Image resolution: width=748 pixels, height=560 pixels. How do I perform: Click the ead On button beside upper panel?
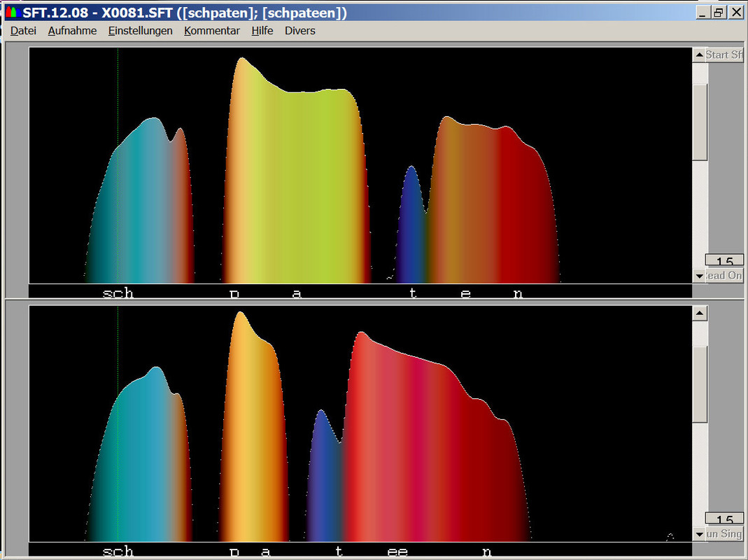click(724, 276)
